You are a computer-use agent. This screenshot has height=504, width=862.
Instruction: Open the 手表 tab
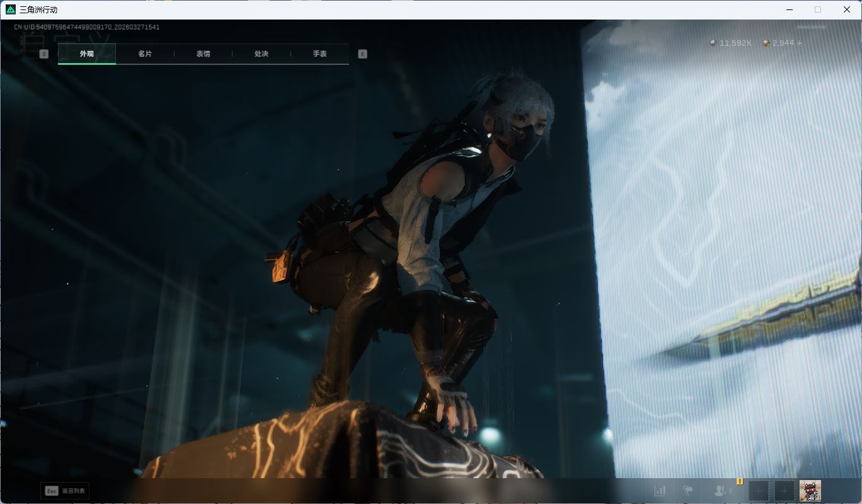(319, 54)
